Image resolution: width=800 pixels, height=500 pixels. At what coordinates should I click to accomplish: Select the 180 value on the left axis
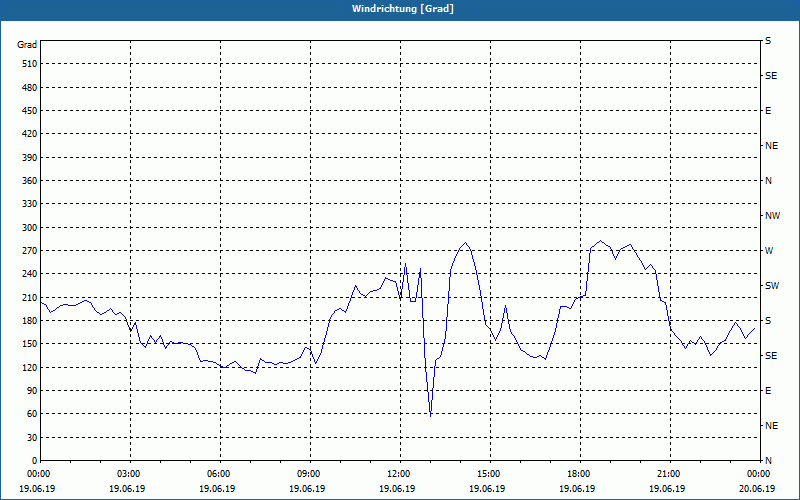[30, 320]
